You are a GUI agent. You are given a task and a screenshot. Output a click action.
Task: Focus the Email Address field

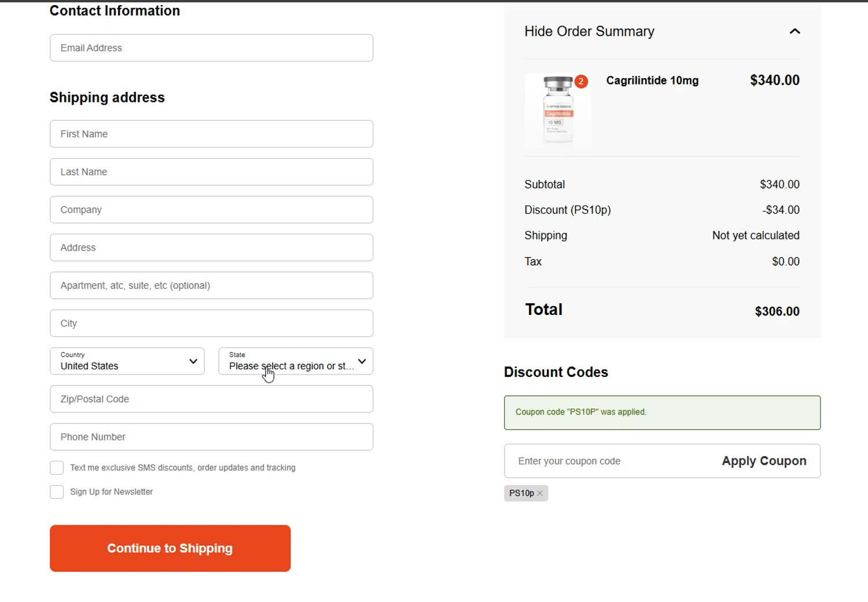coord(211,48)
